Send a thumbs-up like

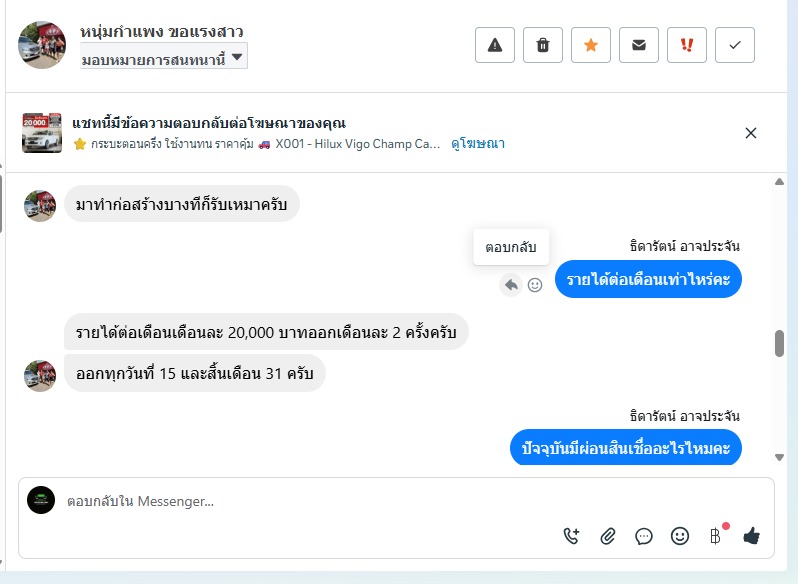coord(752,536)
